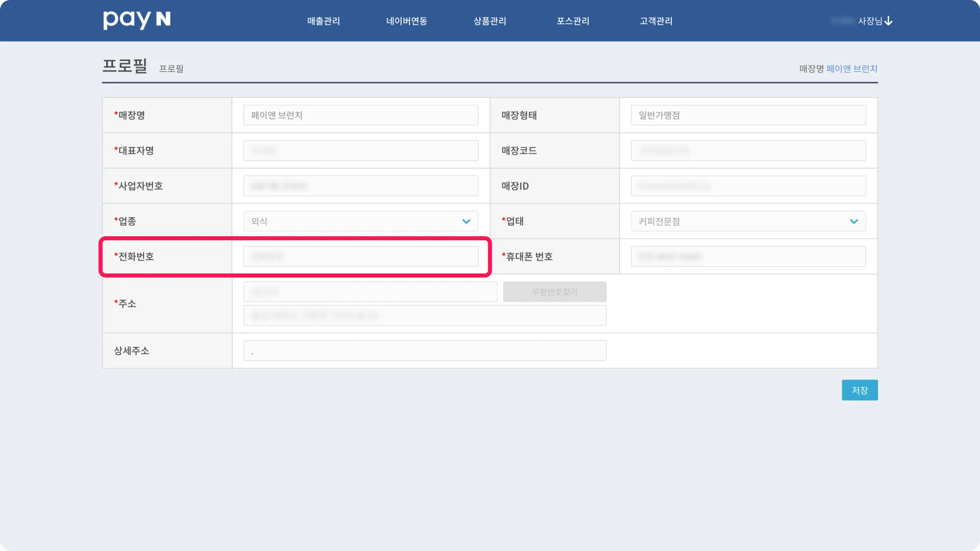The width and height of the screenshot is (980, 551).
Task: Click the 페이앤 브런치 store link
Action: tap(852, 69)
